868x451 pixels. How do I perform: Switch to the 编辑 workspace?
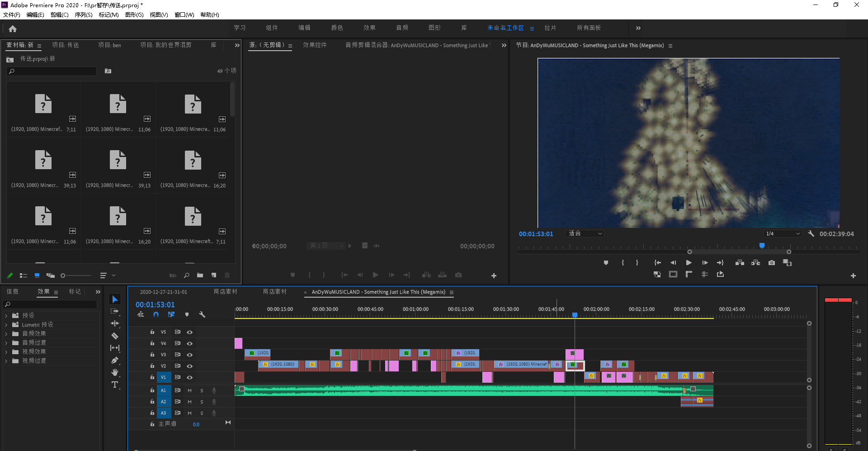[x=304, y=28]
